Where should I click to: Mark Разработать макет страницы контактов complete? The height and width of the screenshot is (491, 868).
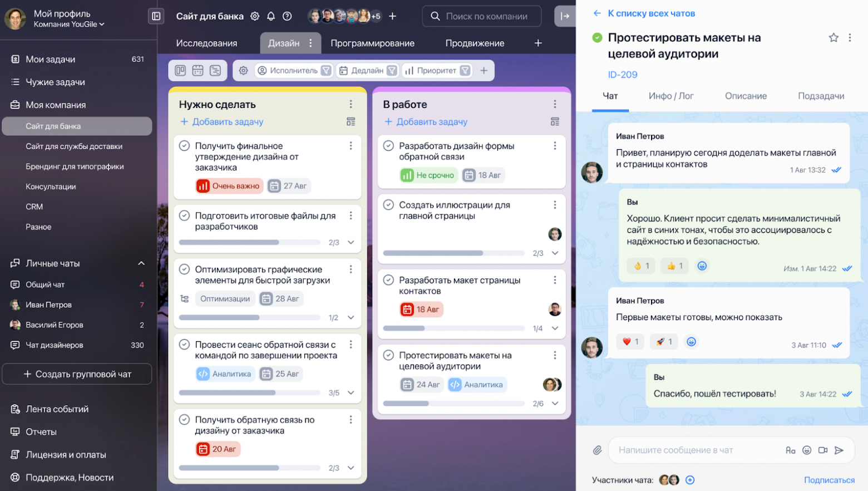[388, 280]
